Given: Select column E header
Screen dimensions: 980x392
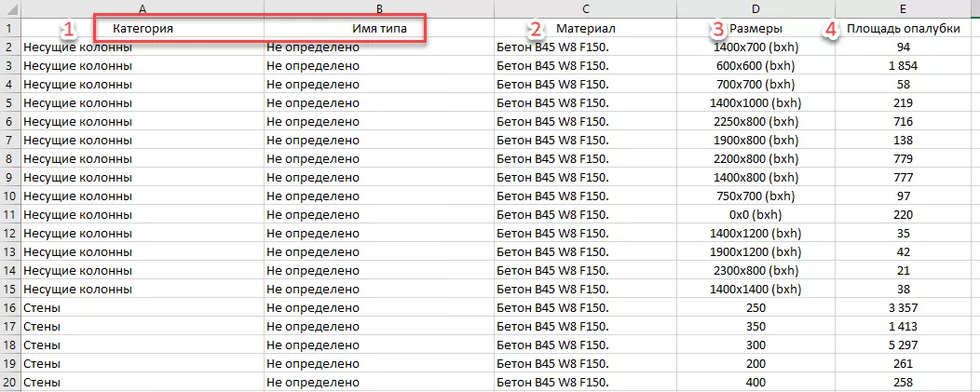Looking at the screenshot, I should 902,7.
